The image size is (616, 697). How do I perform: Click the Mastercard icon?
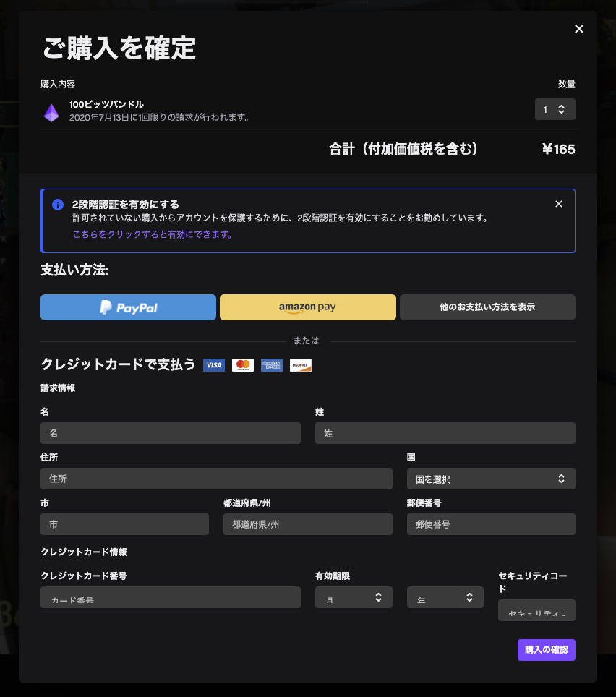[x=242, y=365]
